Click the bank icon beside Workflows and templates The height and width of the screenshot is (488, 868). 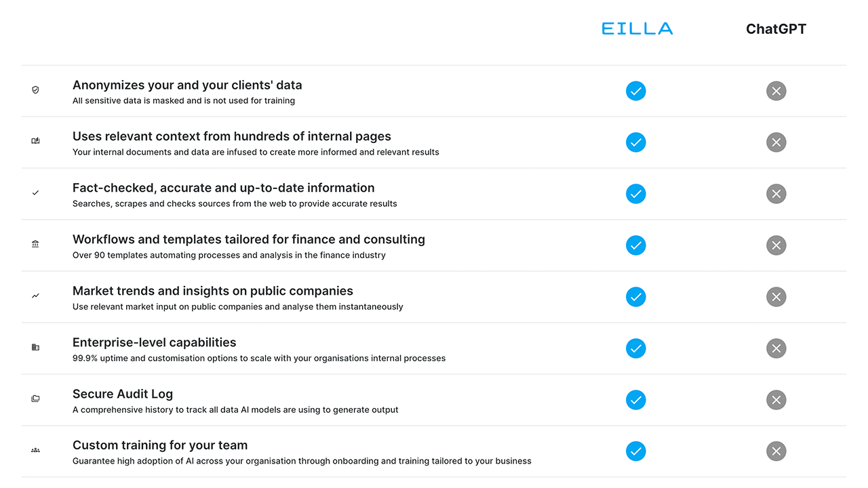35,244
